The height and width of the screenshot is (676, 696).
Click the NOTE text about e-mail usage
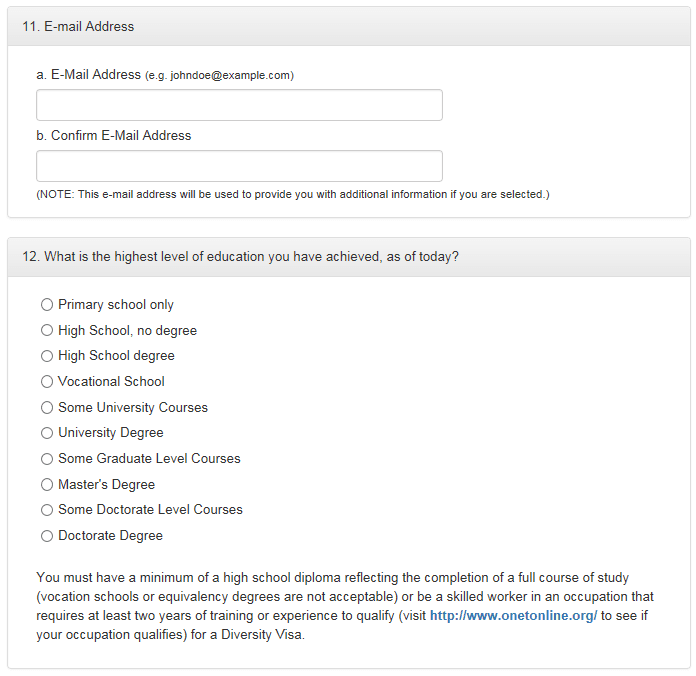(x=292, y=194)
